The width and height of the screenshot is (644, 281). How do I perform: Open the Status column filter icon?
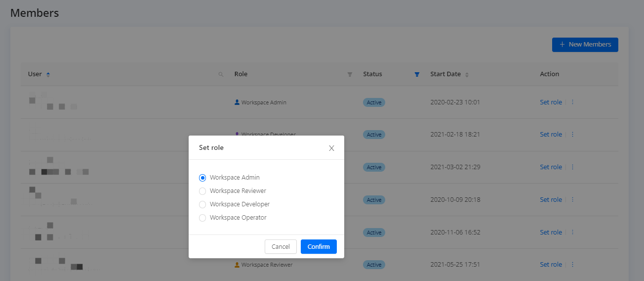417,74
